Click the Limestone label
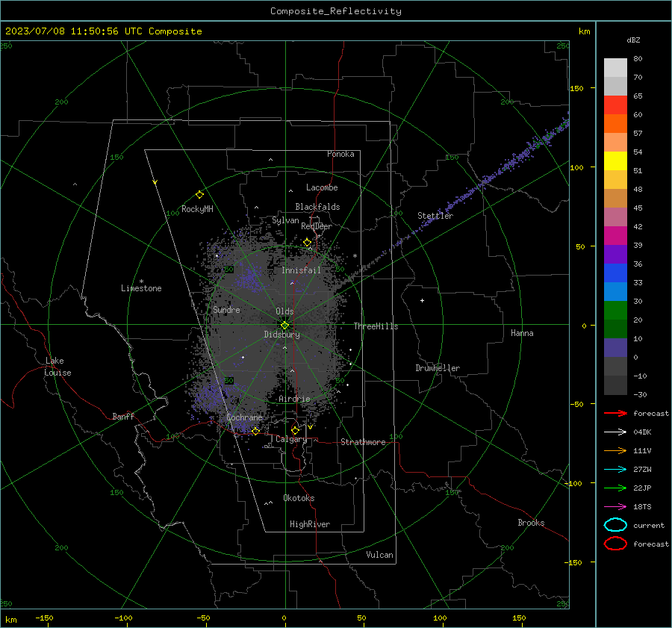 pyautogui.click(x=141, y=288)
